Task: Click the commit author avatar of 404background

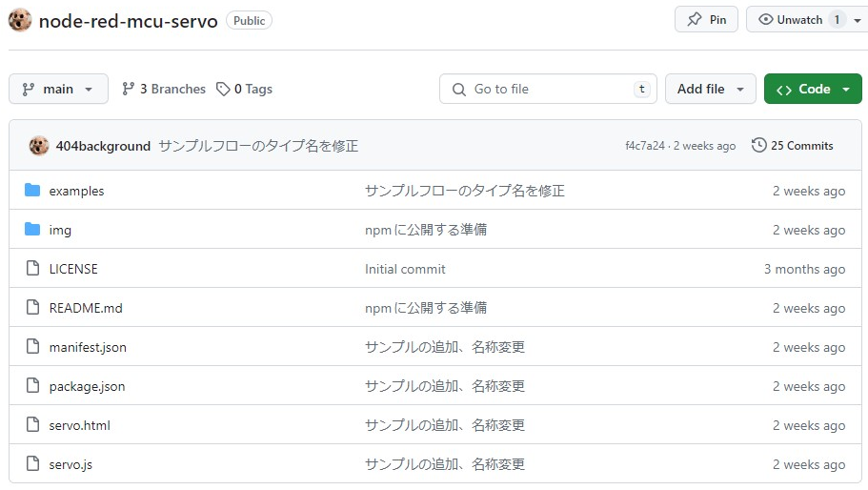Action: pyautogui.click(x=39, y=146)
